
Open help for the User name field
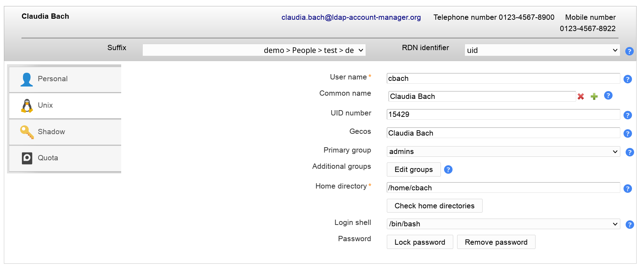click(627, 79)
